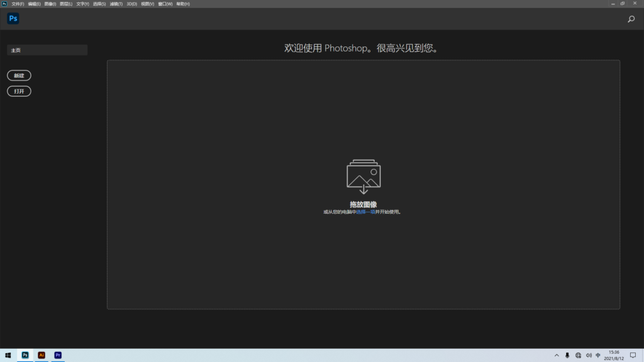Open the 文字(Y) menu
The width and height of the screenshot is (644, 362).
(x=82, y=4)
